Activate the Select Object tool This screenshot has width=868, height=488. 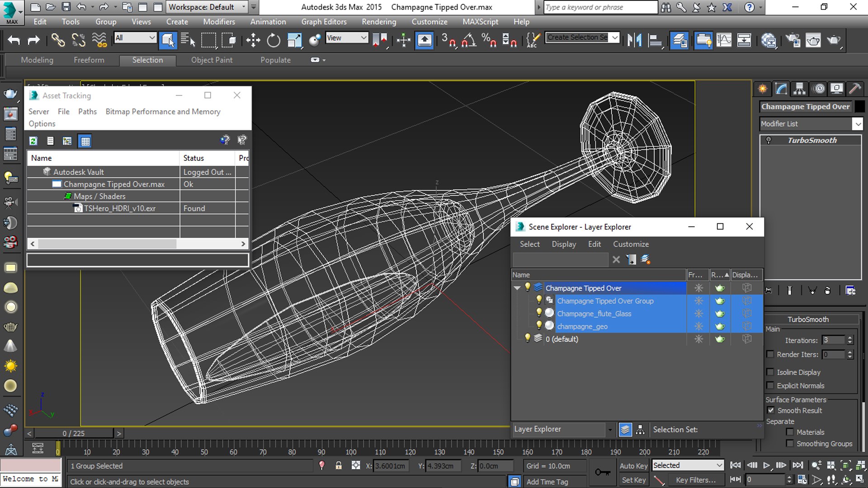click(168, 40)
